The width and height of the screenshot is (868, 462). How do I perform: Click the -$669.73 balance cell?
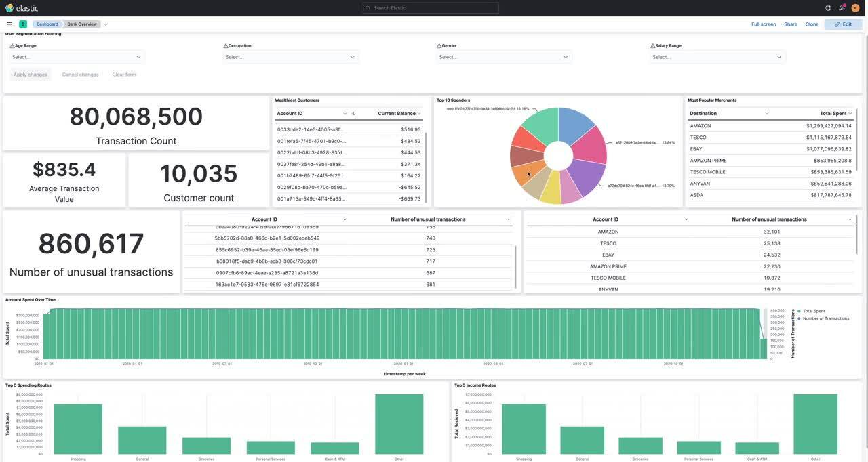pyautogui.click(x=410, y=199)
